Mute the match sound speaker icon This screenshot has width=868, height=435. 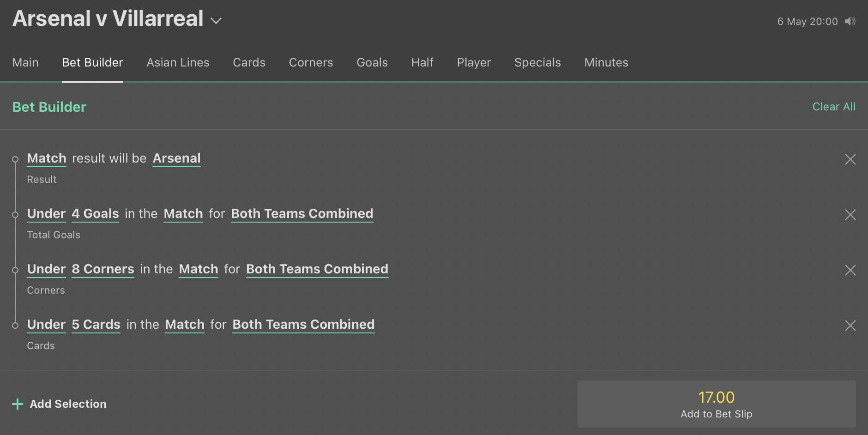850,21
